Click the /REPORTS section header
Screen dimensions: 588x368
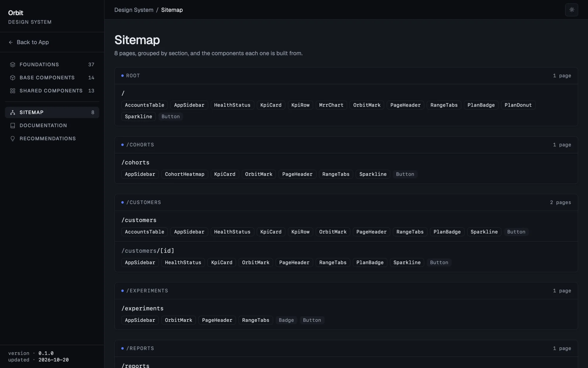click(x=140, y=349)
